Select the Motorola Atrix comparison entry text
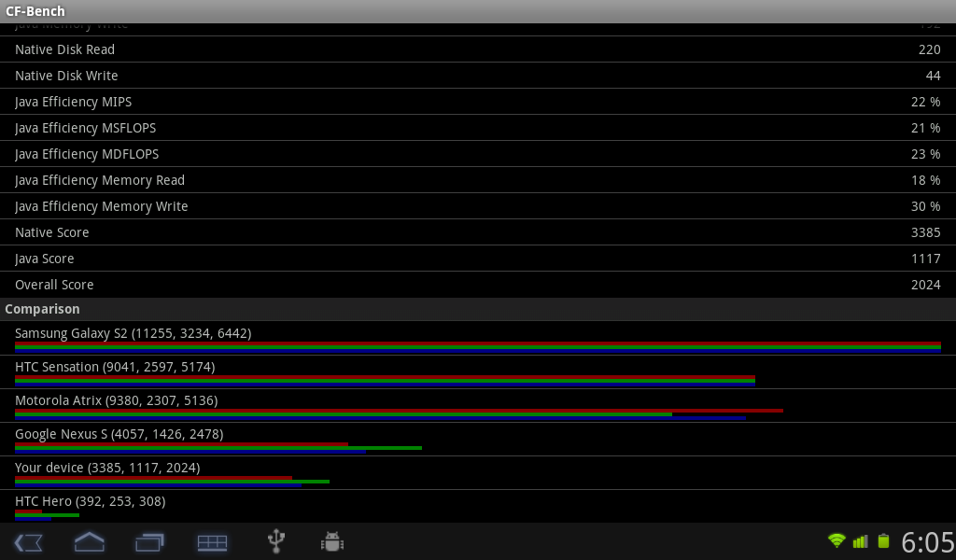 point(116,400)
